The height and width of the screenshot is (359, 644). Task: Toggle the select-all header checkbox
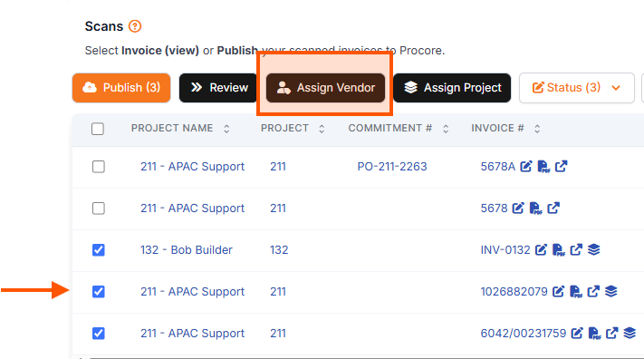coord(98,129)
